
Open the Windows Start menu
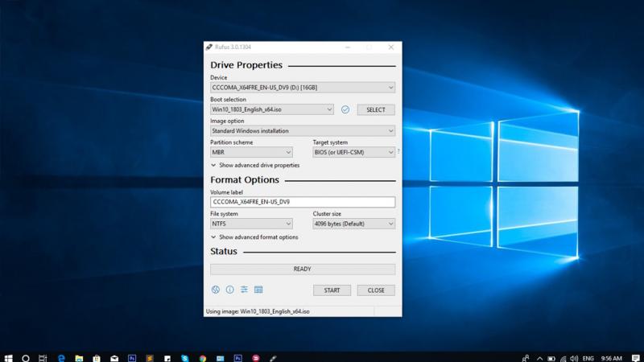[x=8, y=356]
